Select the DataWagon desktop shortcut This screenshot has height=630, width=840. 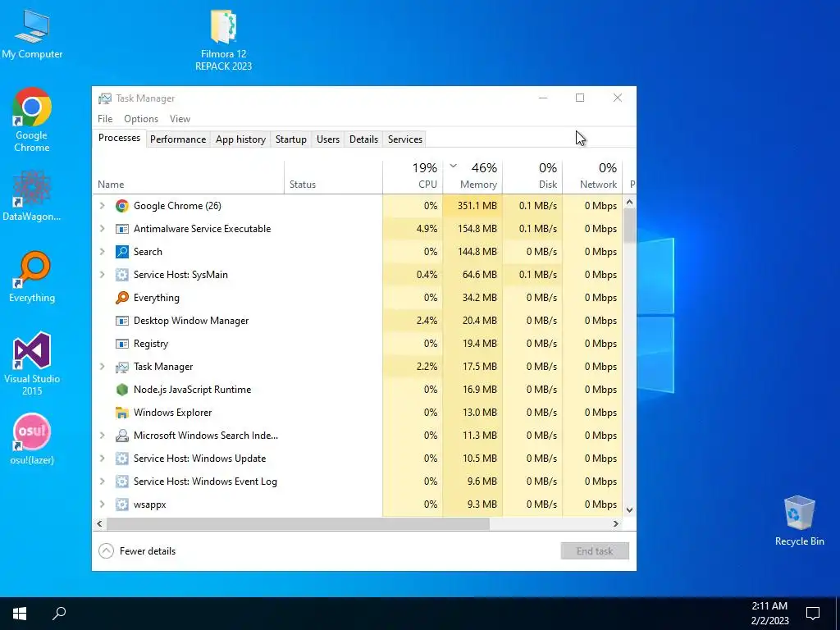(32, 196)
